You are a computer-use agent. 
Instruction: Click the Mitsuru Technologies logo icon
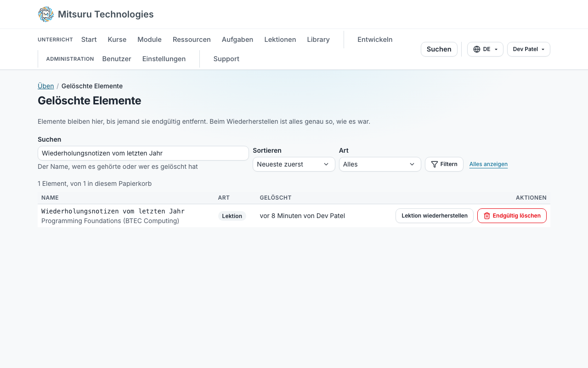(46, 14)
